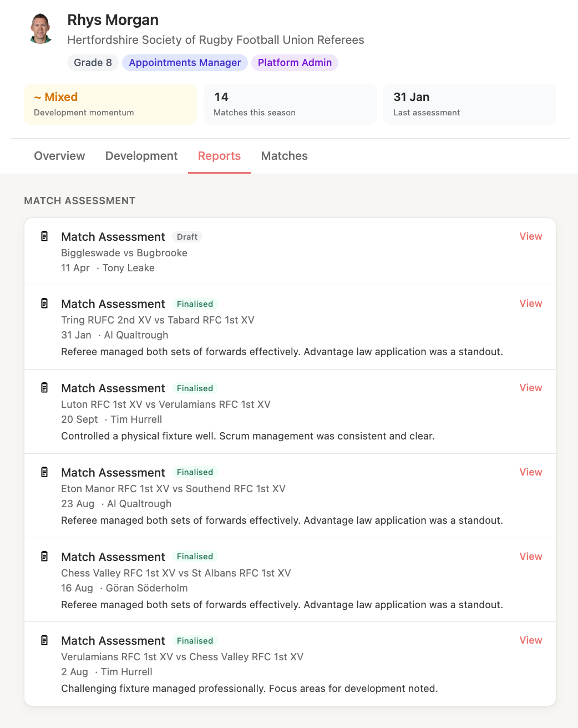Open the Matches tab
578x728 pixels.
[x=285, y=156]
